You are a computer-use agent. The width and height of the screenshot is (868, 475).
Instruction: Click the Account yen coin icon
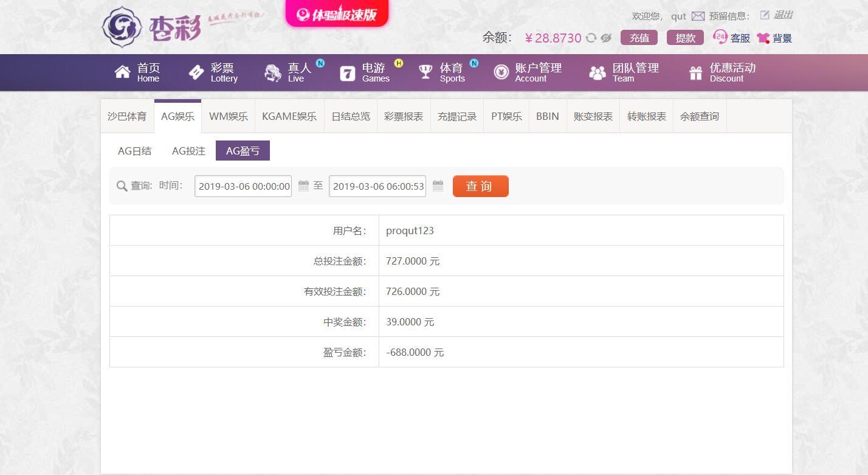click(501, 73)
